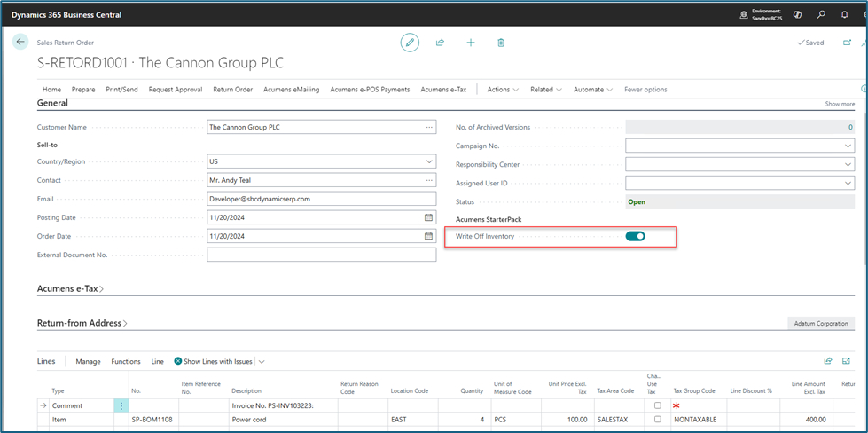Click Dynamics 365 Business Central title

point(66,15)
